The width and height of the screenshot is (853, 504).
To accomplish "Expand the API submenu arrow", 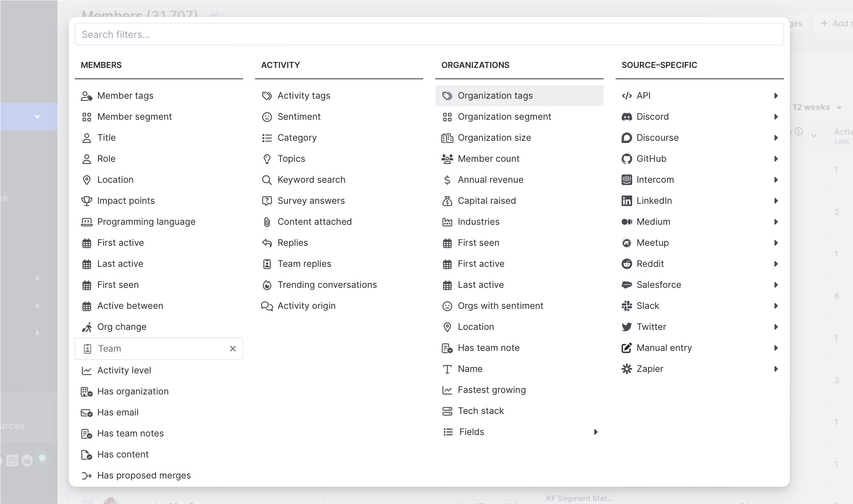I will [x=776, y=96].
